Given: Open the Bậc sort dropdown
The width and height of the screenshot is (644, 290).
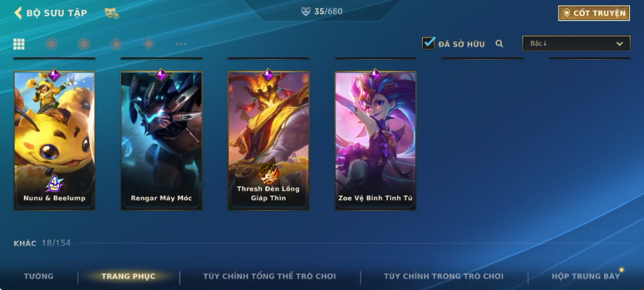Looking at the screenshot, I should 577,43.
